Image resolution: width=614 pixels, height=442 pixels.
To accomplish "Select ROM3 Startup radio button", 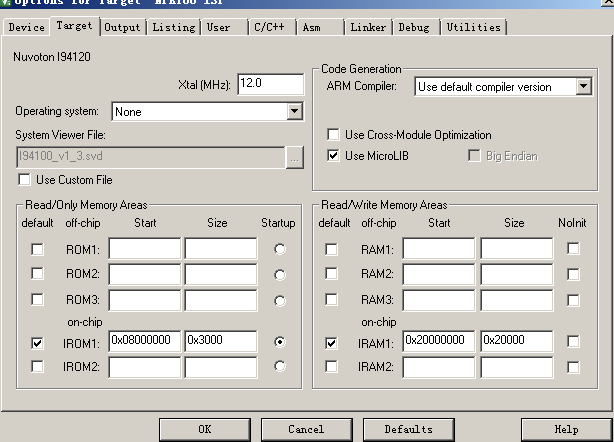I will [280, 301].
